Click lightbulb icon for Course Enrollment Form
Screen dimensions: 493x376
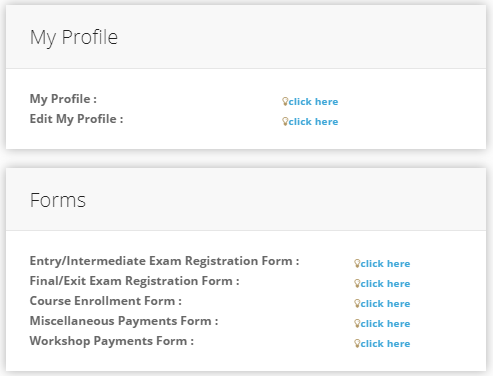click(x=357, y=303)
